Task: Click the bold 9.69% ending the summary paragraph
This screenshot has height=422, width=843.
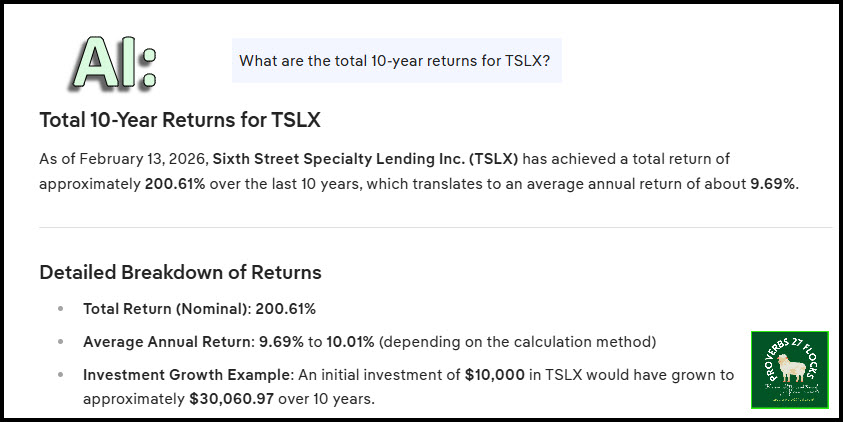Action: (774, 184)
